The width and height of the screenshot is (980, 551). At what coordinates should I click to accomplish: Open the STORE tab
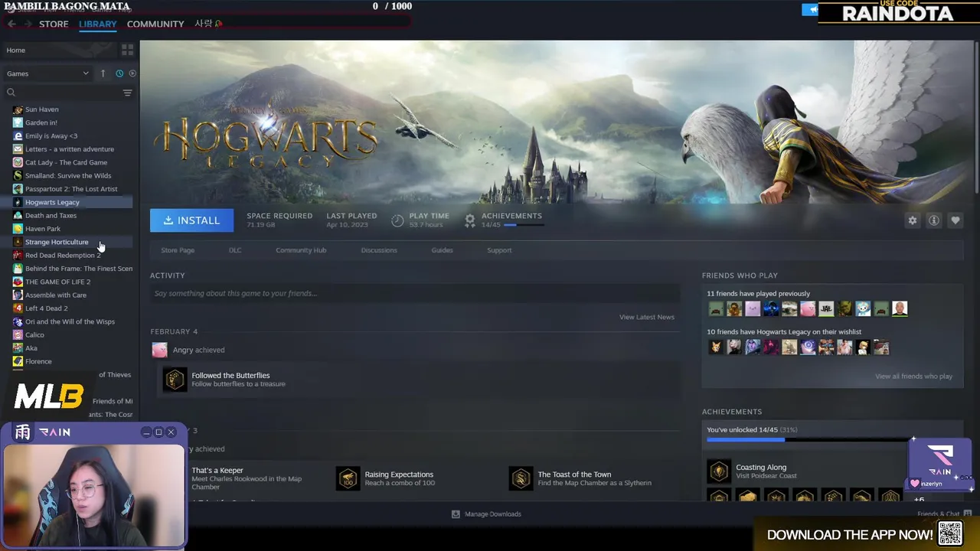click(x=54, y=24)
